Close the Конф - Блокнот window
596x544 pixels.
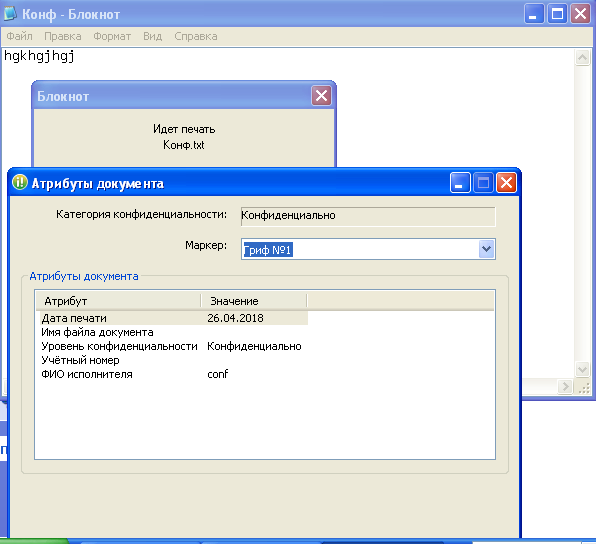(x=580, y=14)
